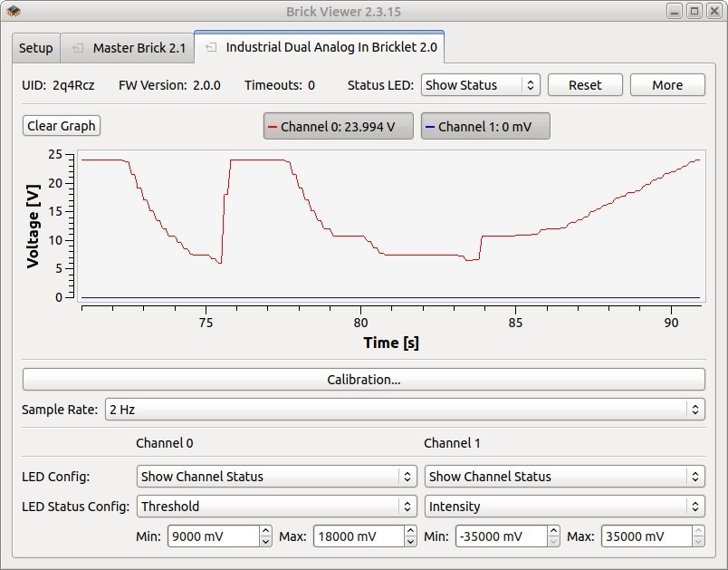The width and height of the screenshot is (728, 570).
Task: Open the Master Brick 2.1 tab
Action: pyautogui.click(x=127, y=48)
